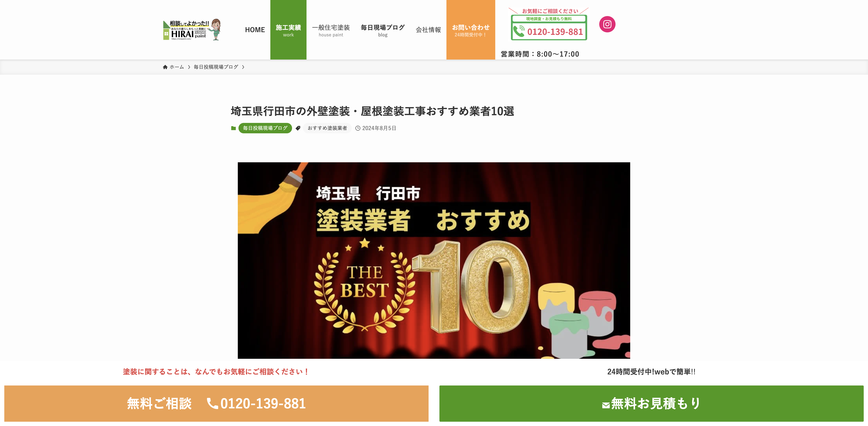Select the 施工実績 work tab
Screen dimensions: 868x426
pyautogui.click(x=288, y=30)
